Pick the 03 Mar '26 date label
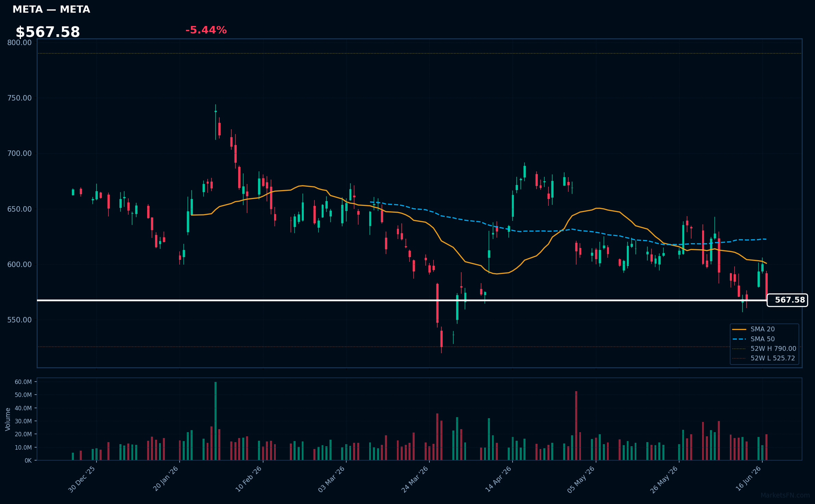The height and width of the screenshot is (504, 815). 332,479
